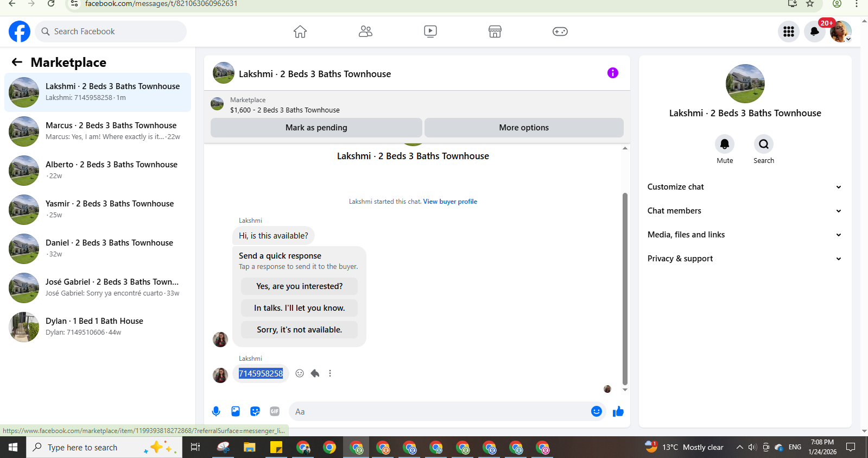868x458 pixels.
Task: Click chat header 'Lakshmi · 2 Beds 3 Baths Townhouse'
Action: pyautogui.click(x=315, y=74)
